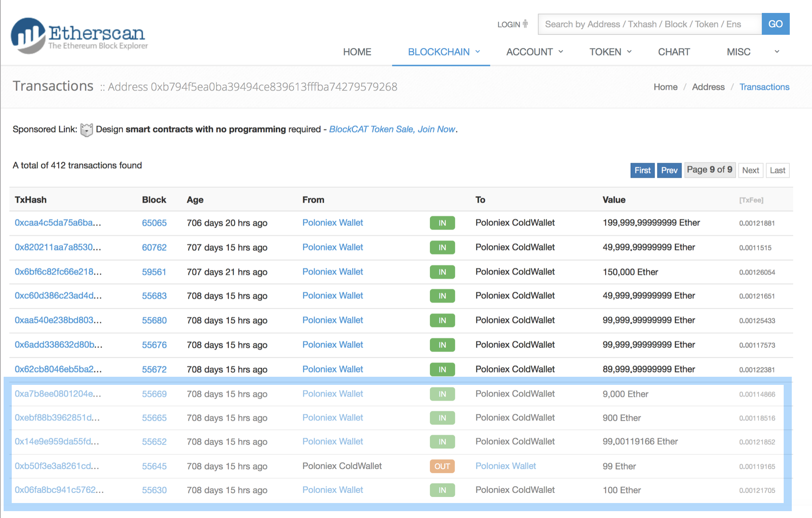Open block 55680
The height and width of the screenshot is (518, 812).
[154, 321]
